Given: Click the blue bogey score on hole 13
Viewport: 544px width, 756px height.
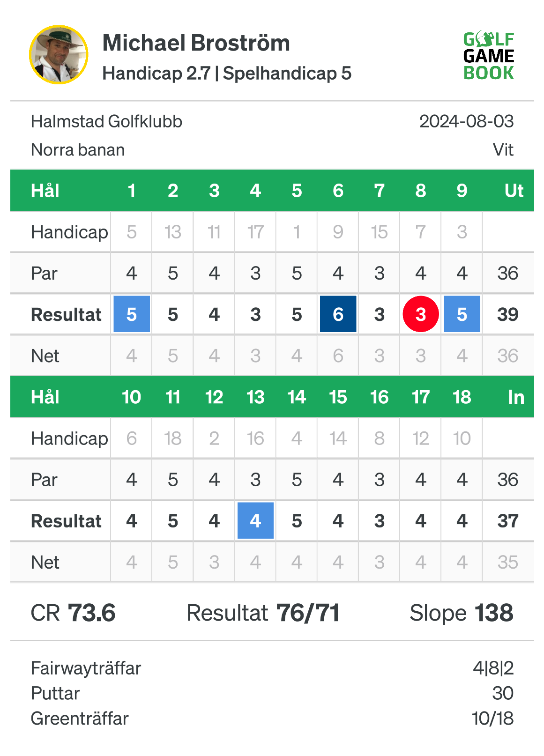Looking at the screenshot, I should 255,521.
